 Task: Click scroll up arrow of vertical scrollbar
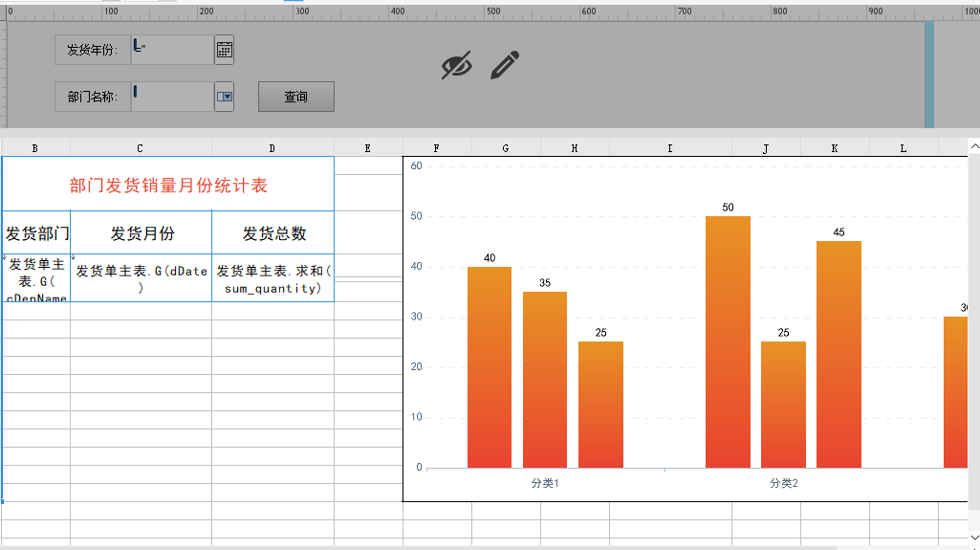point(974,146)
